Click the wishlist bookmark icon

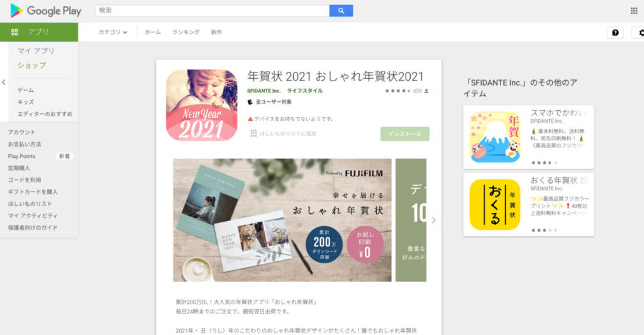pos(253,133)
